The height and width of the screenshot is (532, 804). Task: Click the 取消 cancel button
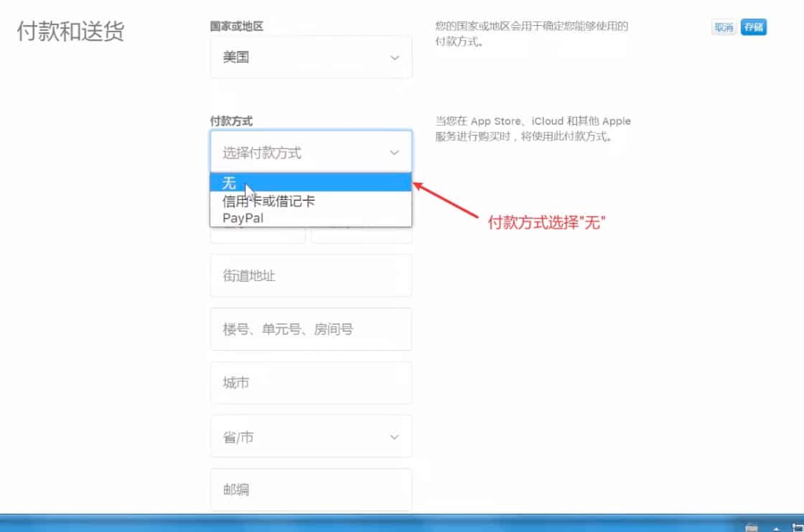(x=724, y=27)
